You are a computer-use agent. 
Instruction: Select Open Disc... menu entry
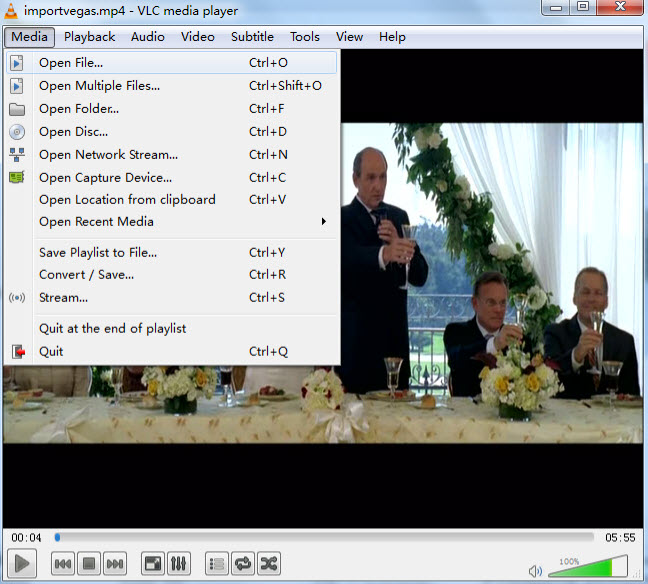tap(172, 132)
